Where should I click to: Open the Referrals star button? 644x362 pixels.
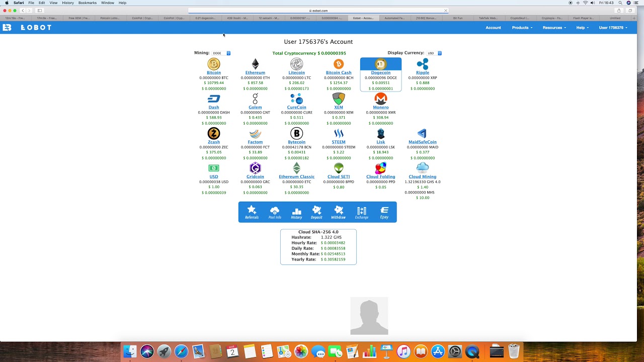(x=252, y=212)
